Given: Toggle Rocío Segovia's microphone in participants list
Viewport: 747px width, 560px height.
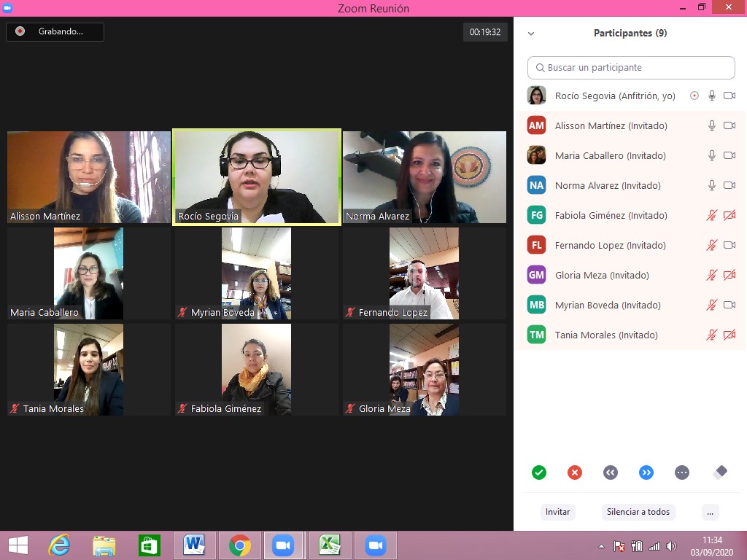Looking at the screenshot, I should tap(712, 96).
